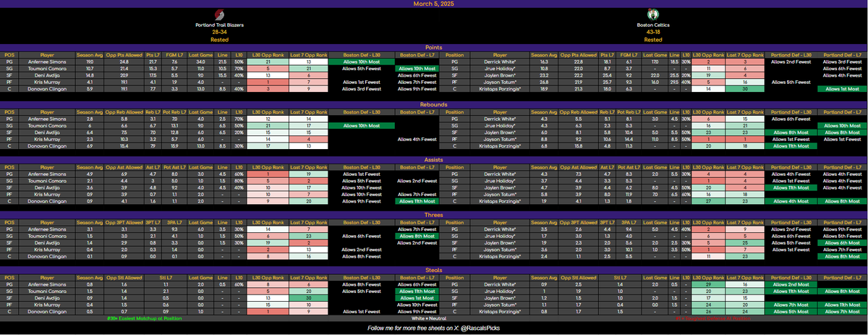Click the Portland Trail Blazers team name
This screenshot has width=868, height=335.
(219, 25)
